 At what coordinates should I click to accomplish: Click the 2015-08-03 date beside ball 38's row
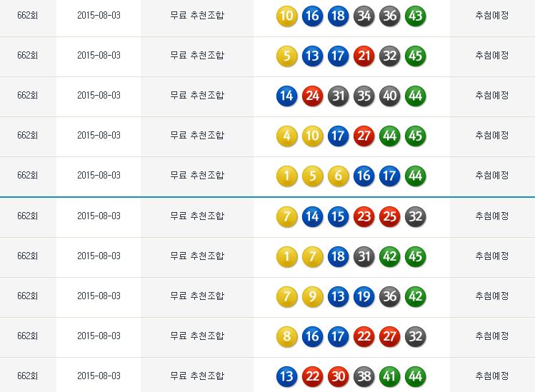pos(99,376)
